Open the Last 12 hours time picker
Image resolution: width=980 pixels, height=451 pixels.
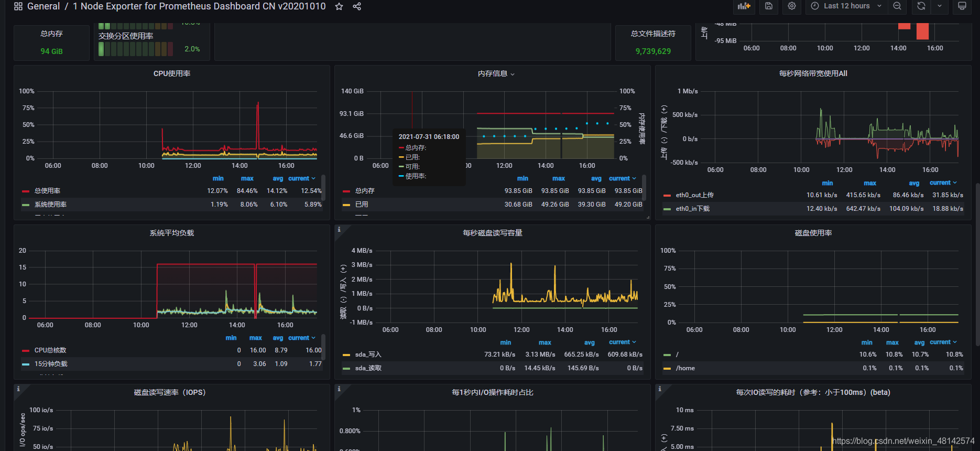click(846, 6)
